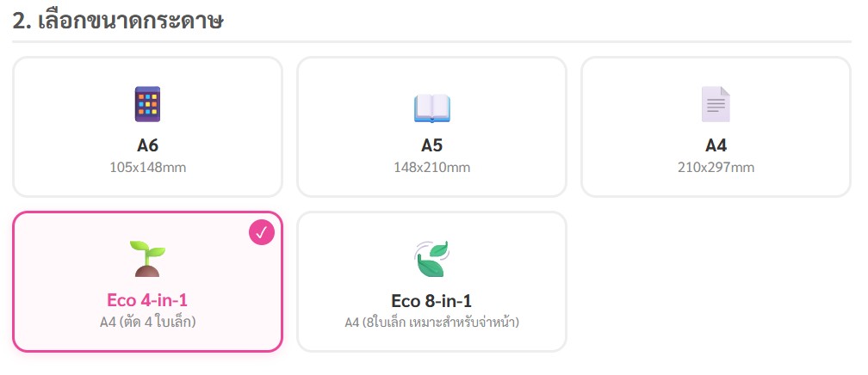
Task: Click the 105x148mm dimension text
Action: [147, 167]
